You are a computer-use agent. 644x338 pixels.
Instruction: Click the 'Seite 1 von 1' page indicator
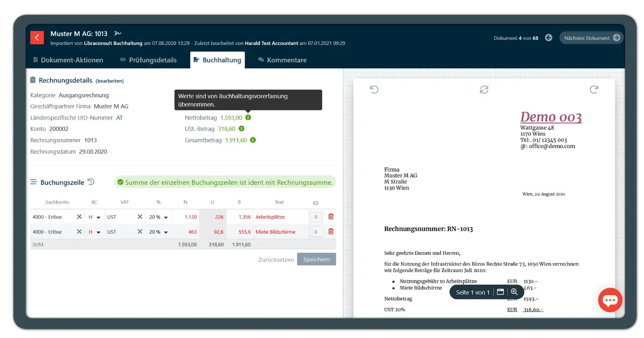pos(473,292)
